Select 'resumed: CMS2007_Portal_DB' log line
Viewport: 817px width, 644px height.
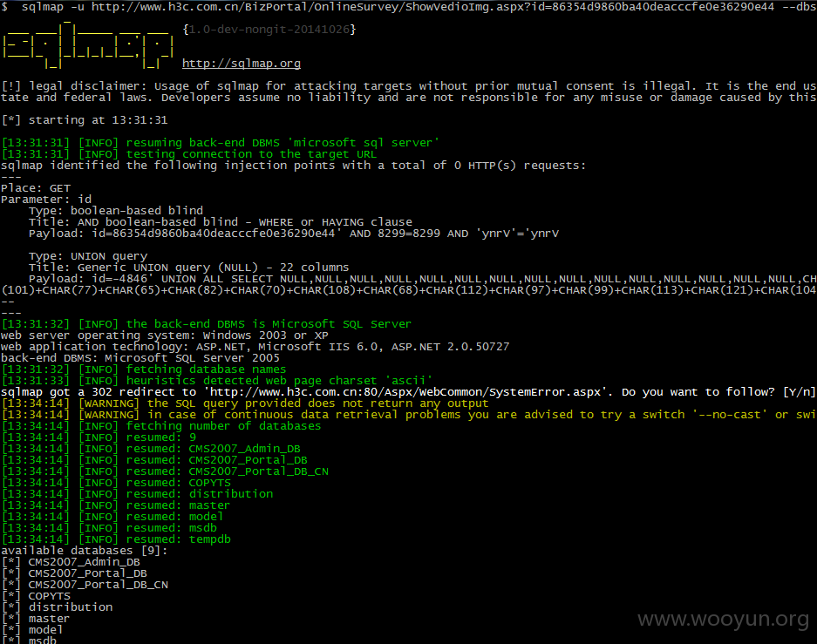pos(154,460)
